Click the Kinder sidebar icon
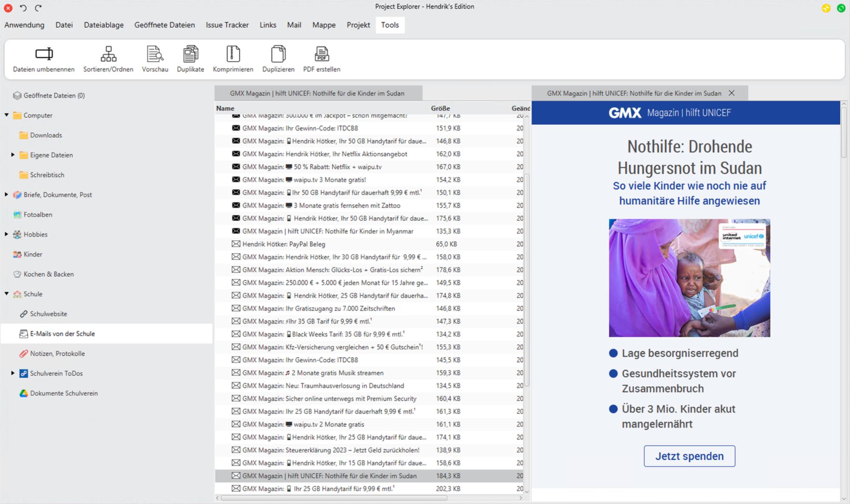Screen dimensions: 850x504 (17, 254)
